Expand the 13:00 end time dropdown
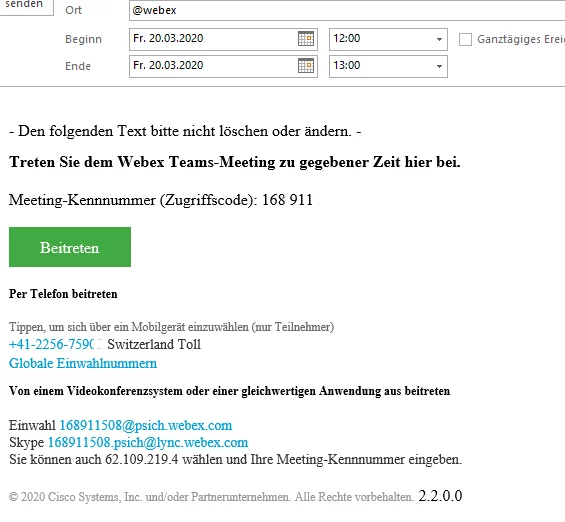565x522 pixels. click(x=439, y=66)
